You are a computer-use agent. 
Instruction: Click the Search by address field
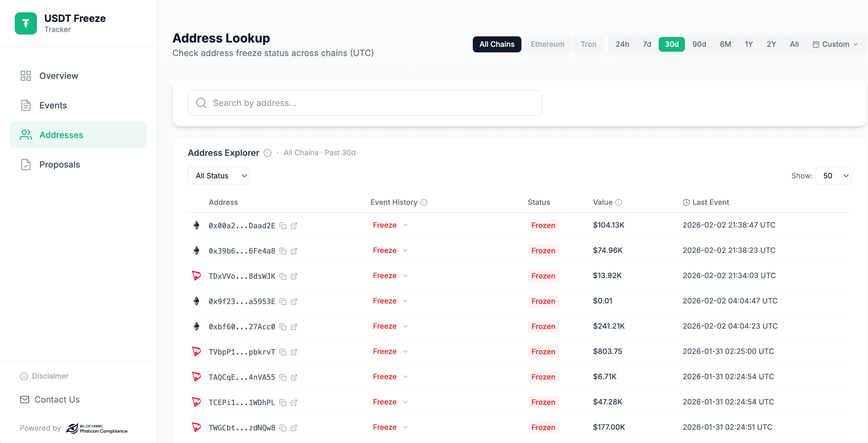click(364, 103)
